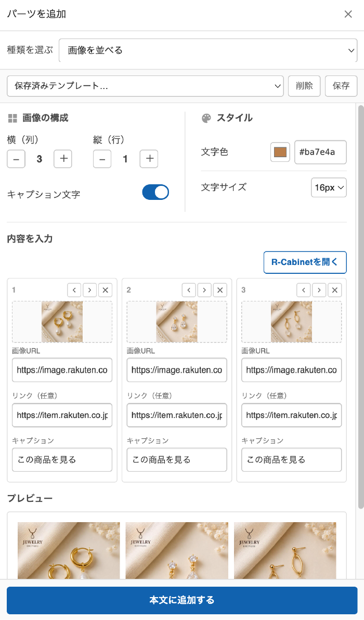
Task: Click the caption field of image 2
Action: (x=177, y=460)
